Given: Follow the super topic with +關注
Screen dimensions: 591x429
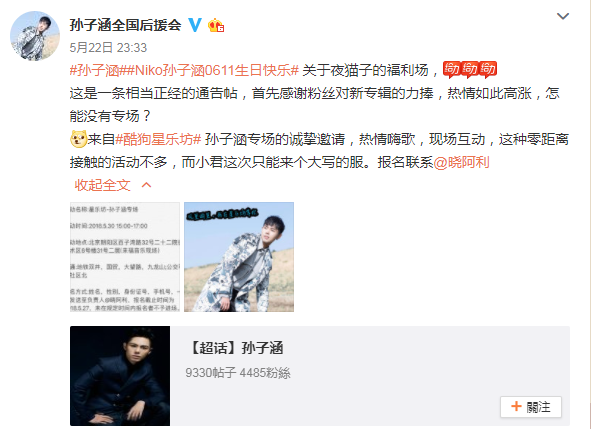Looking at the screenshot, I should (x=531, y=407).
